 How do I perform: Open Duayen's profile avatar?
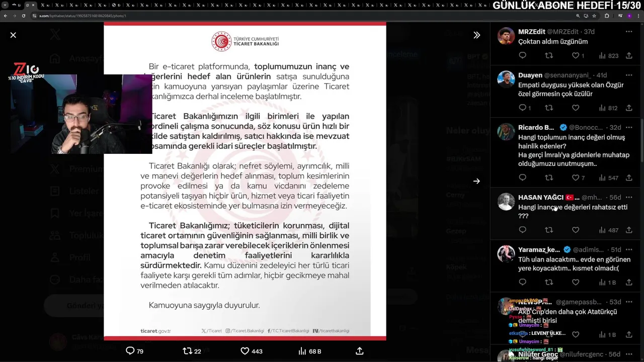pyautogui.click(x=506, y=79)
